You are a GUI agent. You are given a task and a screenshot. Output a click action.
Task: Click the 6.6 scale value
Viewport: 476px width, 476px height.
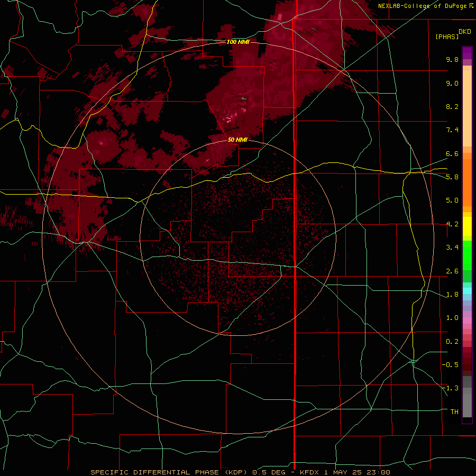click(452, 153)
